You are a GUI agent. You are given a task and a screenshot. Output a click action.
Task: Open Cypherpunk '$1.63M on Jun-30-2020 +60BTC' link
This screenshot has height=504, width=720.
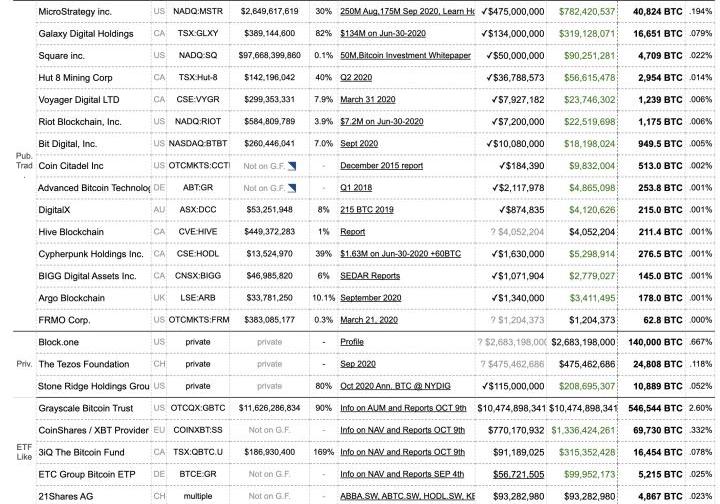(400, 253)
